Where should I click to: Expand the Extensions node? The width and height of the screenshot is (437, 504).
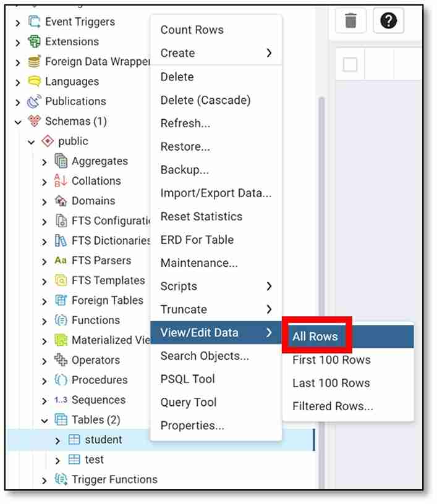click(x=18, y=43)
